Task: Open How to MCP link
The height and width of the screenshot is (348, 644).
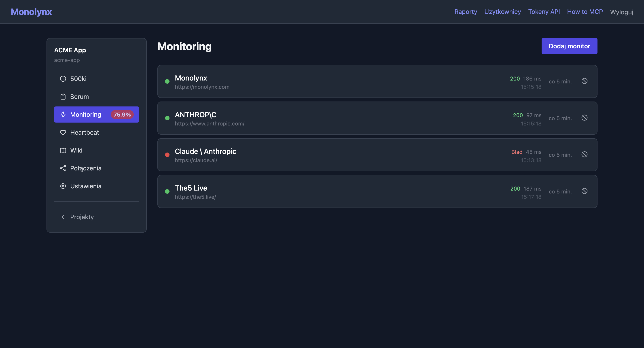Action: 585,11
